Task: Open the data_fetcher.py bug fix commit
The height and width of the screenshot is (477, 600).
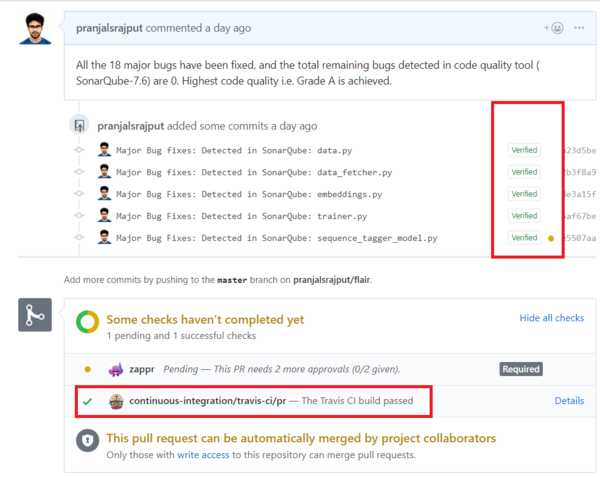Action: 254,173
